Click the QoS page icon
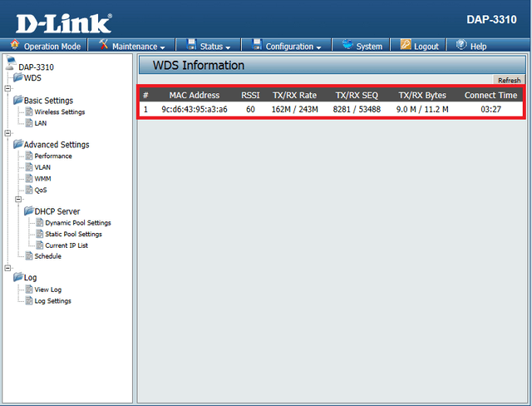This screenshot has height=406, width=532. [x=29, y=190]
